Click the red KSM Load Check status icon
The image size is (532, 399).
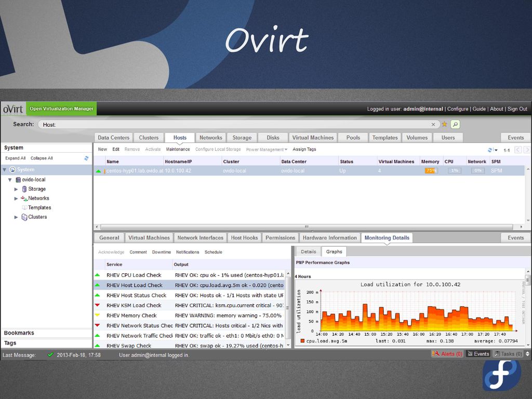(97, 305)
